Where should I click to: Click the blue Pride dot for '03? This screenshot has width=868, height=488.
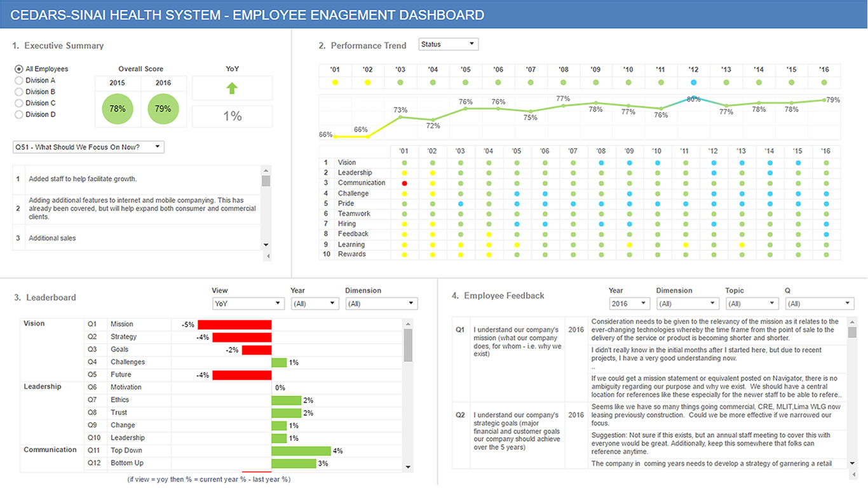click(460, 203)
